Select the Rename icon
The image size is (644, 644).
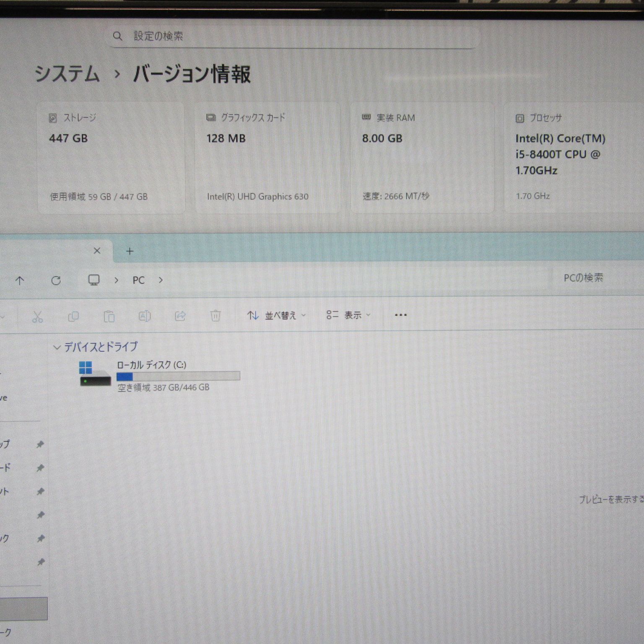145,317
